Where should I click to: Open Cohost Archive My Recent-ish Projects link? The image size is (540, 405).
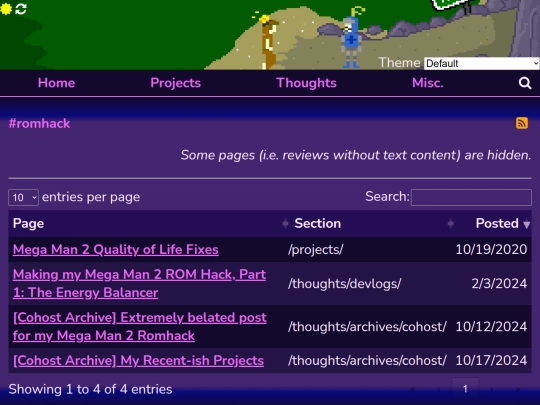[x=138, y=361]
